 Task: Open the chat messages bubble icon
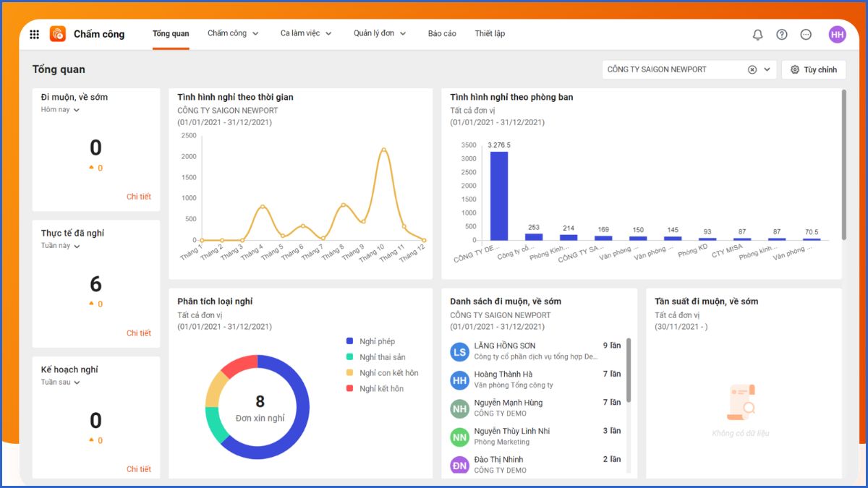click(806, 34)
